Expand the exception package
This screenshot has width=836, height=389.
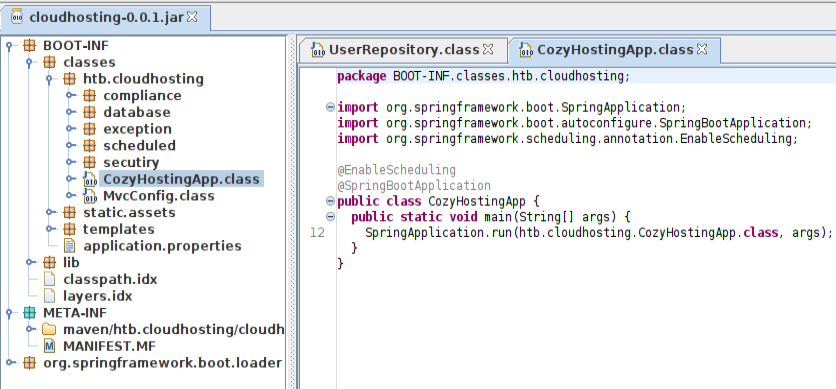point(70,129)
